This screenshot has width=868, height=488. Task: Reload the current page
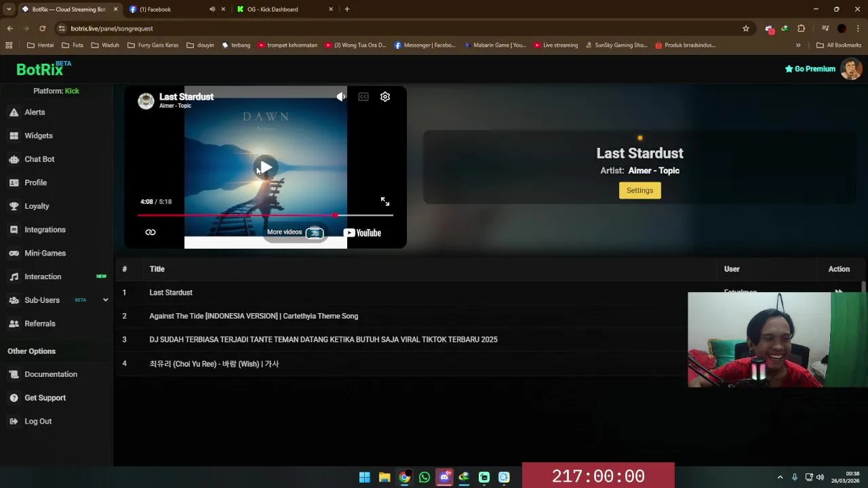tap(43, 28)
